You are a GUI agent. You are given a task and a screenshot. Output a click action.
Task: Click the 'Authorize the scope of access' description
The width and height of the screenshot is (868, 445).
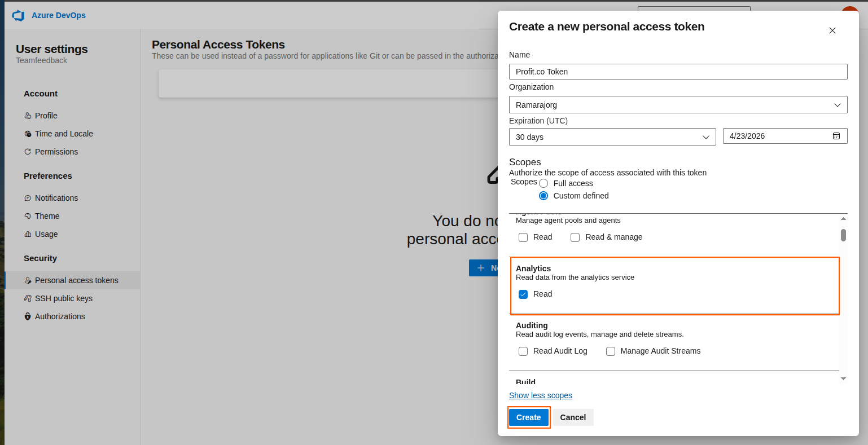(x=608, y=173)
